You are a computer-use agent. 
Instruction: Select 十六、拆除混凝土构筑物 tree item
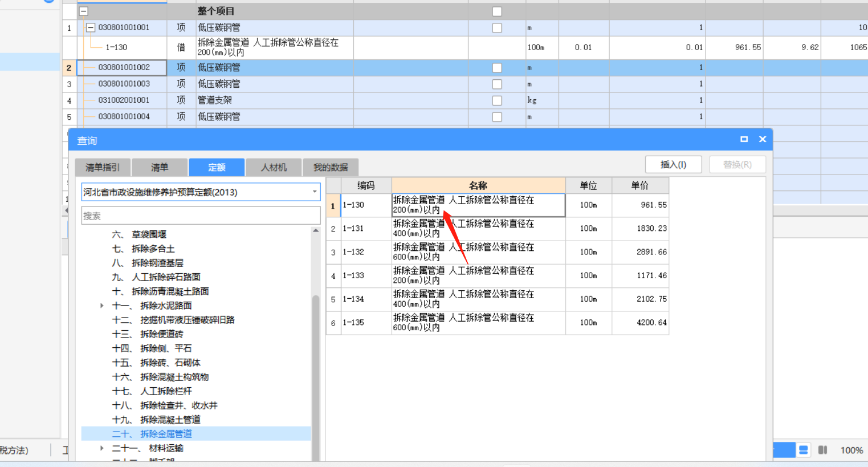[160, 377]
